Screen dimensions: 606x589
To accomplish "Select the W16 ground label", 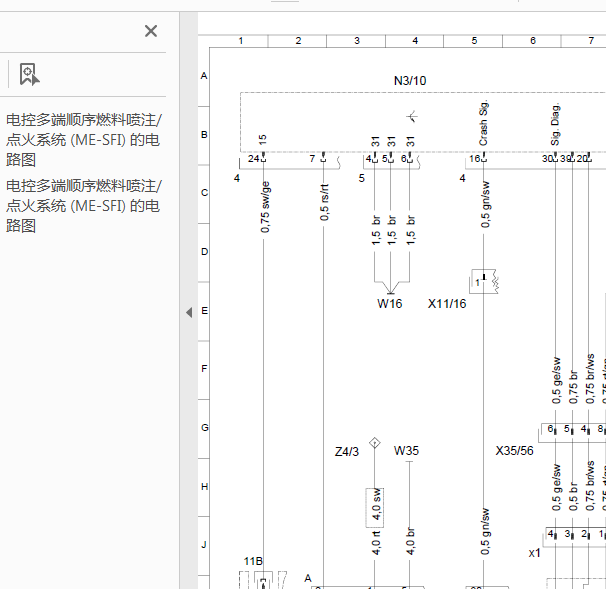I will (x=390, y=304).
